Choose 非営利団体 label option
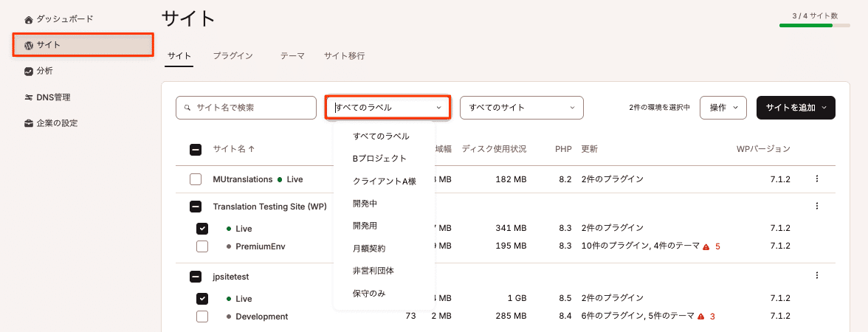The image size is (868, 332). click(x=373, y=271)
